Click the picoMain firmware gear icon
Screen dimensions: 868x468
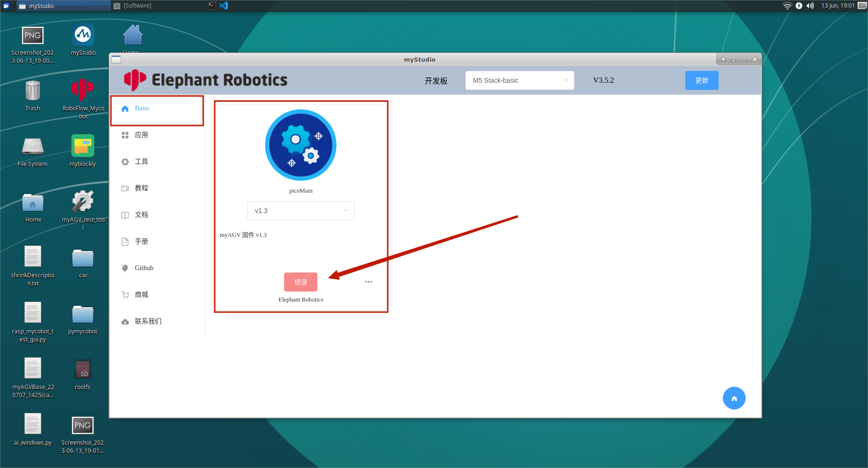pyautogui.click(x=301, y=145)
